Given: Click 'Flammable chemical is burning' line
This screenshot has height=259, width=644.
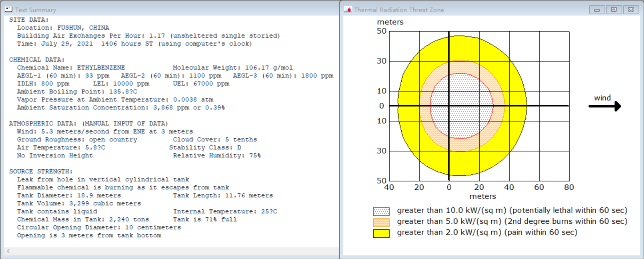Looking at the screenshot, I should [123, 187].
